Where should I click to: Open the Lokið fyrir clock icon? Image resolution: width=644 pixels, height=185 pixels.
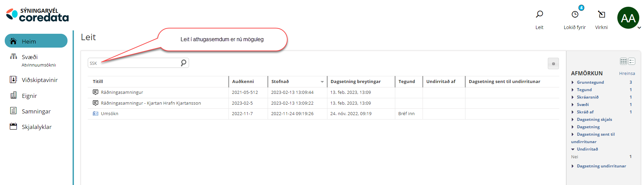574,15
